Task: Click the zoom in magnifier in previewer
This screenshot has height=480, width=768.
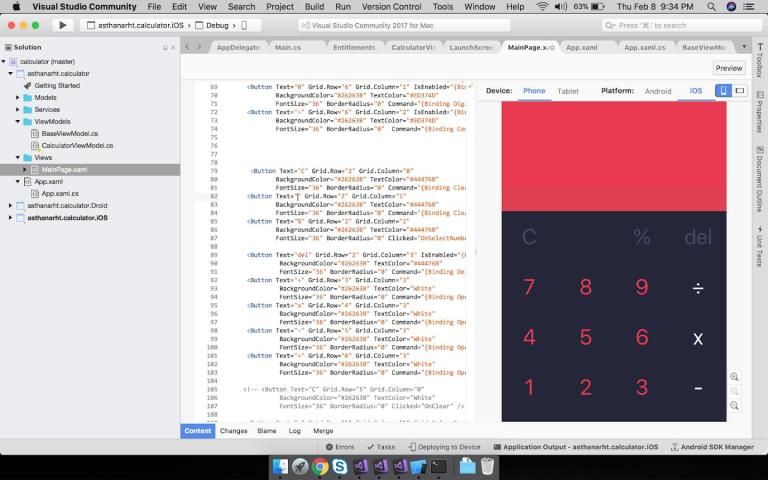Action: tap(735, 377)
